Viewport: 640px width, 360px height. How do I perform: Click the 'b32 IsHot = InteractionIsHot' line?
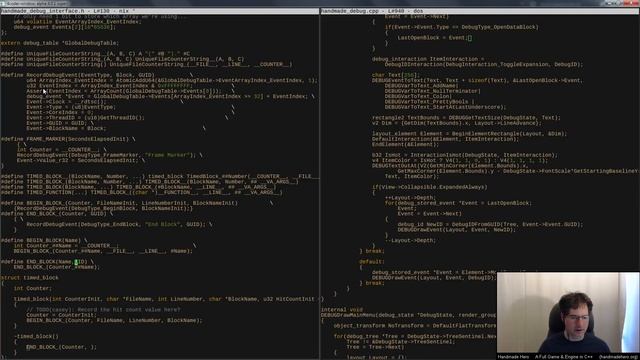tap(464, 155)
